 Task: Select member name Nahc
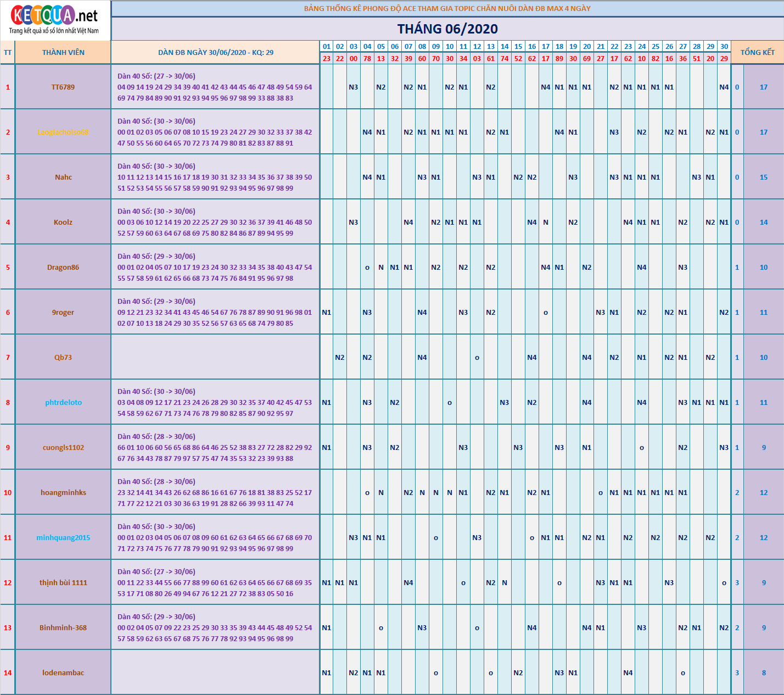click(x=63, y=177)
